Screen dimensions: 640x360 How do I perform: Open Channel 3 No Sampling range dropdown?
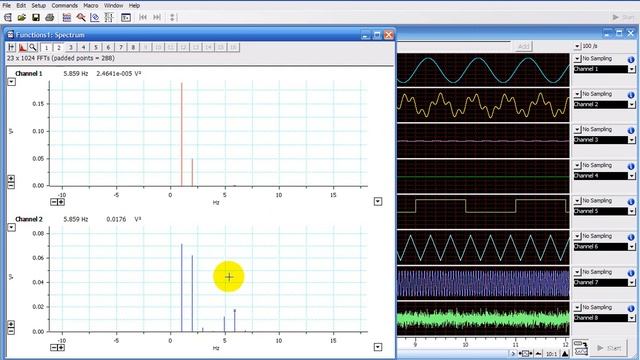[x=577, y=130]
